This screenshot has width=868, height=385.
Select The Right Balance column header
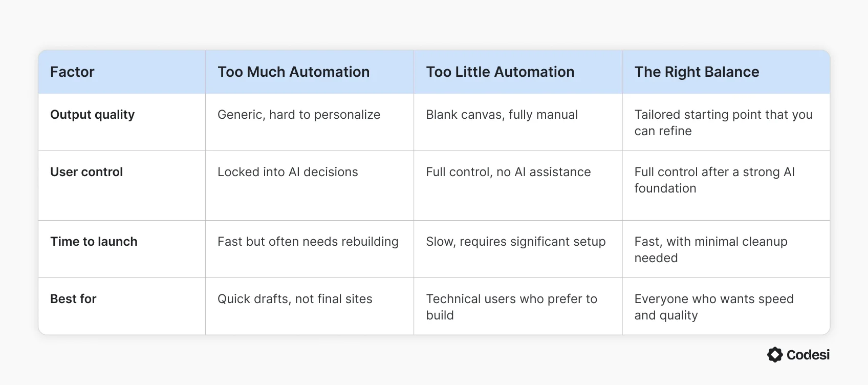point(697,72)
